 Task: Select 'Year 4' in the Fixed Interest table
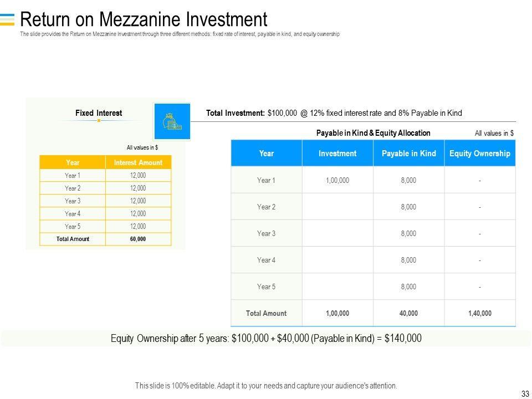[73, 213]
